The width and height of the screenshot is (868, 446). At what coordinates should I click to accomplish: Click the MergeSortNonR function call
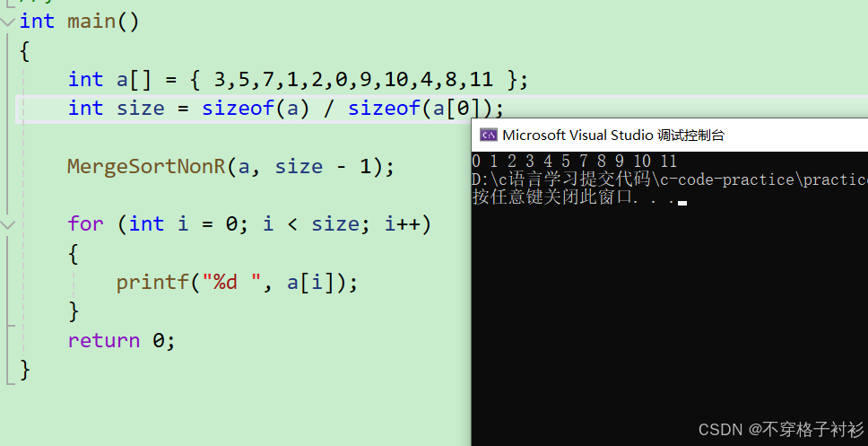pyautogui.click(x=230, y=167)
